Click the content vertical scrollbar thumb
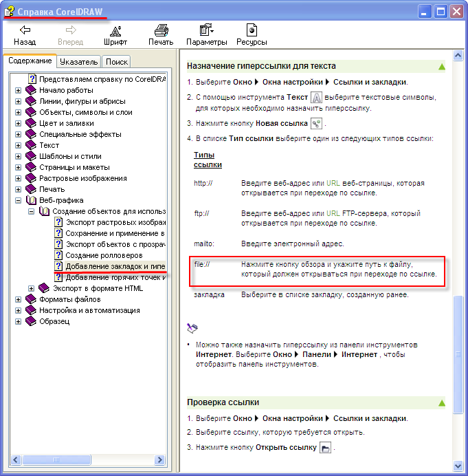 [458, 354]
